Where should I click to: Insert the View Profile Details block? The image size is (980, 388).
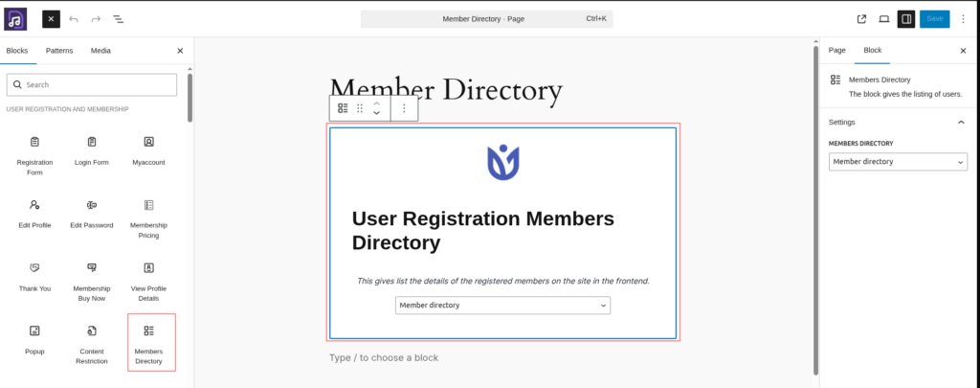148,283
